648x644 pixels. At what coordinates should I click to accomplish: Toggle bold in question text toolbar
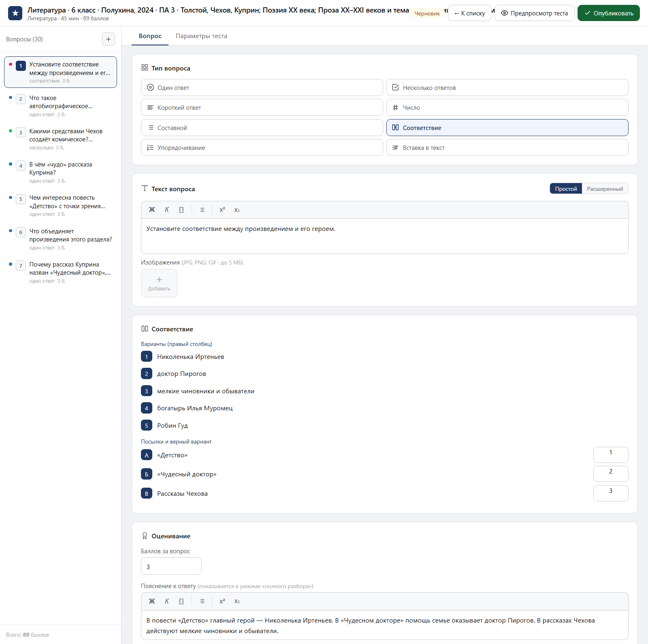pos(152,210)
